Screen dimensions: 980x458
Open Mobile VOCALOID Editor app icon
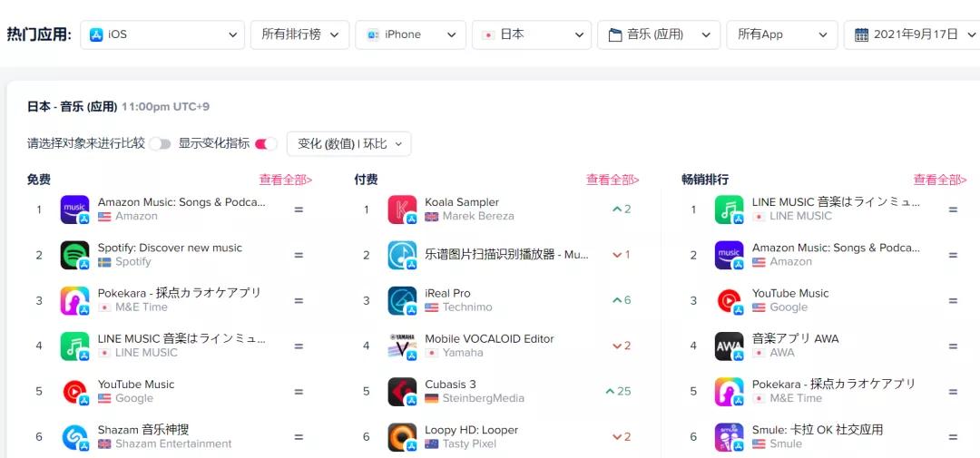pos(402,346)
